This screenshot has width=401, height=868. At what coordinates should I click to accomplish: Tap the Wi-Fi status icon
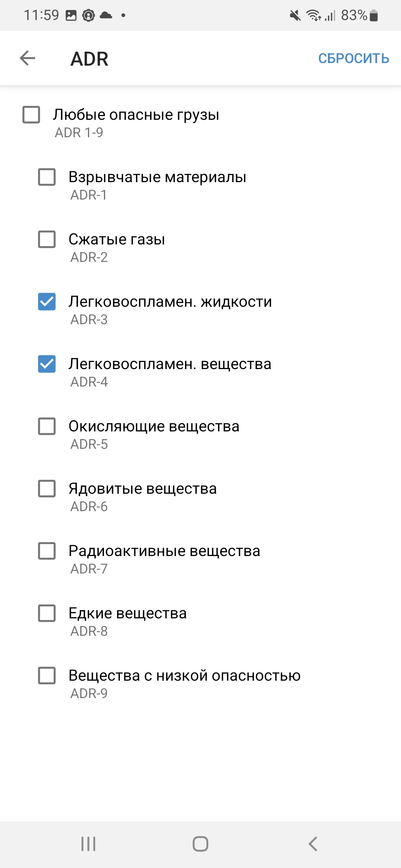tap(313, 16)
